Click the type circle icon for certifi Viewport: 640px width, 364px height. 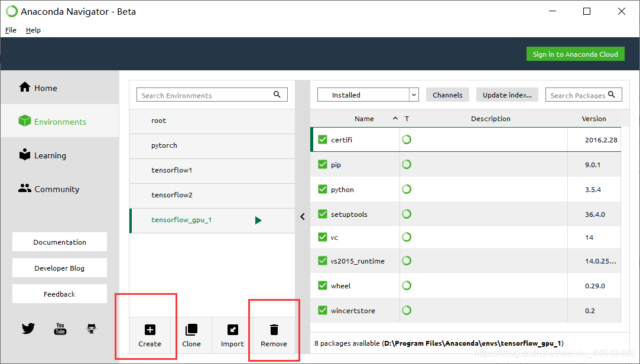click(407, 139)
